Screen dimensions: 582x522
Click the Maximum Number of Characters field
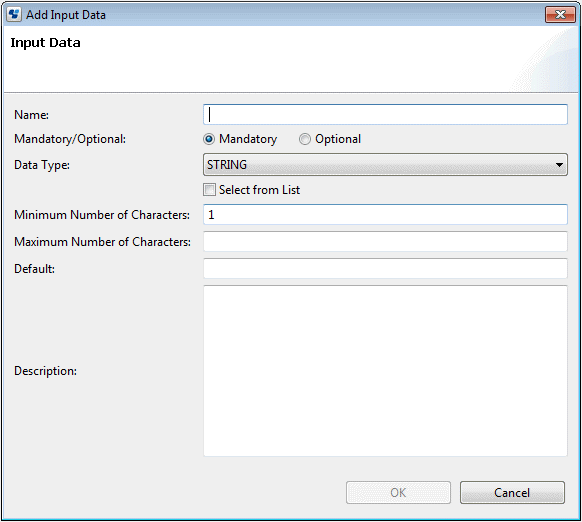385,242
